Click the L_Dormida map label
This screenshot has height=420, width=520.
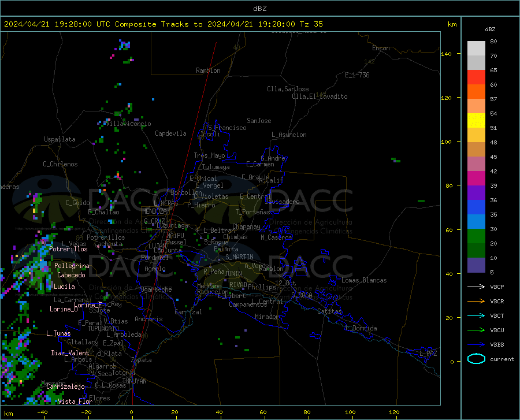(x=361, y=328)
